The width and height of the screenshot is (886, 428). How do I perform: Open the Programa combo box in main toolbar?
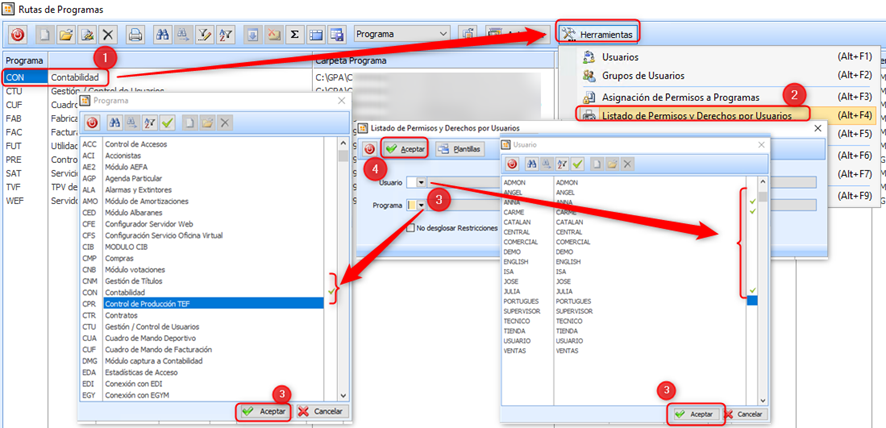[x=445, y=34]
